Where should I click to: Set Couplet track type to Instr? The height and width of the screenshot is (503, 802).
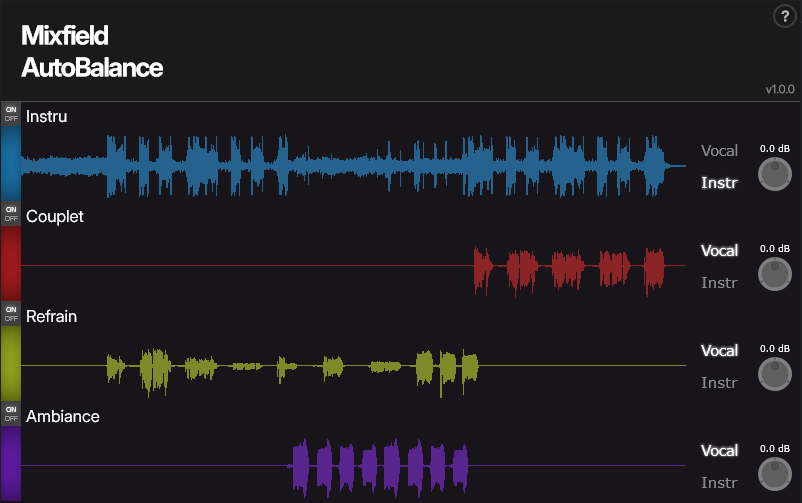(719, 283)
